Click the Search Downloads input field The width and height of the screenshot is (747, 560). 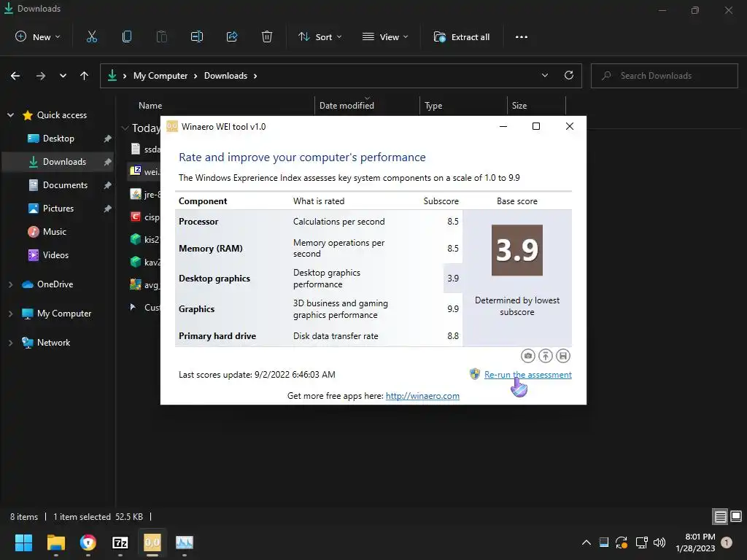click(671, 76)
